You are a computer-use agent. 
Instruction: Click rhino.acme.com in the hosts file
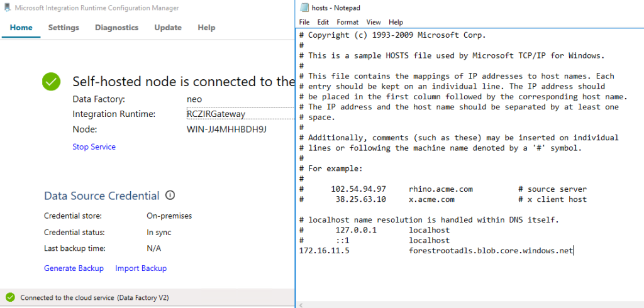point(441,189)
